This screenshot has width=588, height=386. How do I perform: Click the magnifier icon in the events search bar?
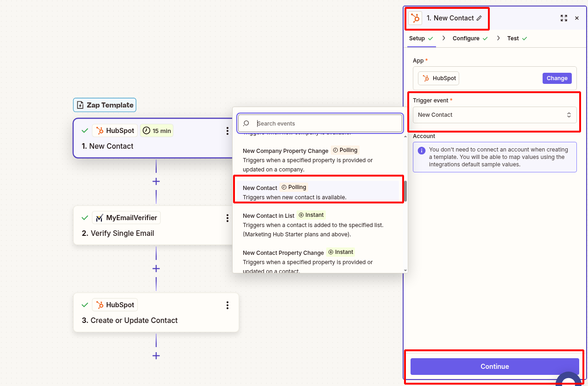[x=246, y=123]
